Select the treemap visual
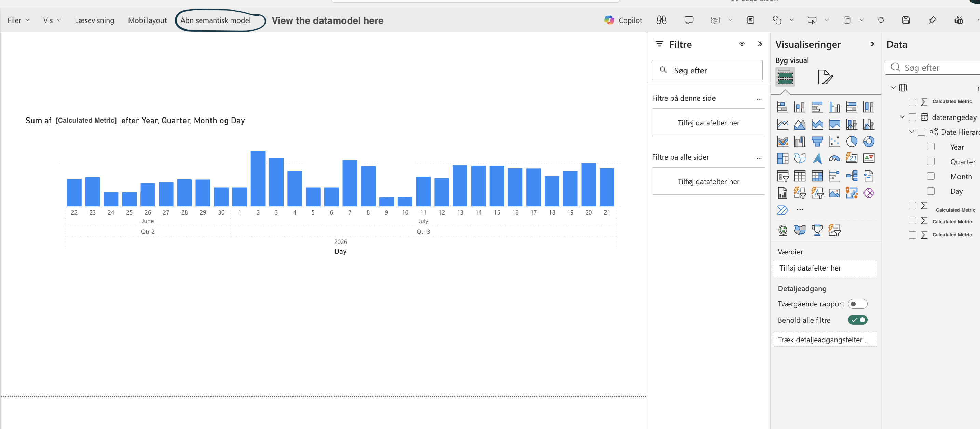 782,158
